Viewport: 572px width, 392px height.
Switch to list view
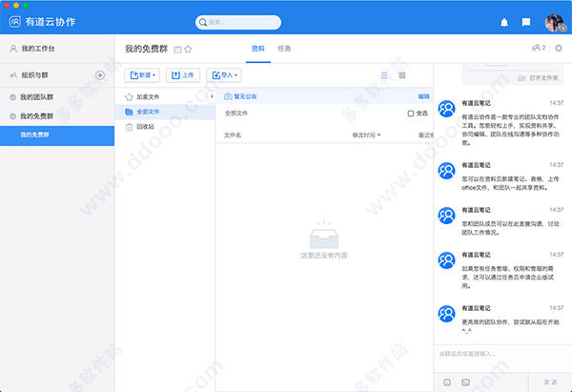click(384, 75)
